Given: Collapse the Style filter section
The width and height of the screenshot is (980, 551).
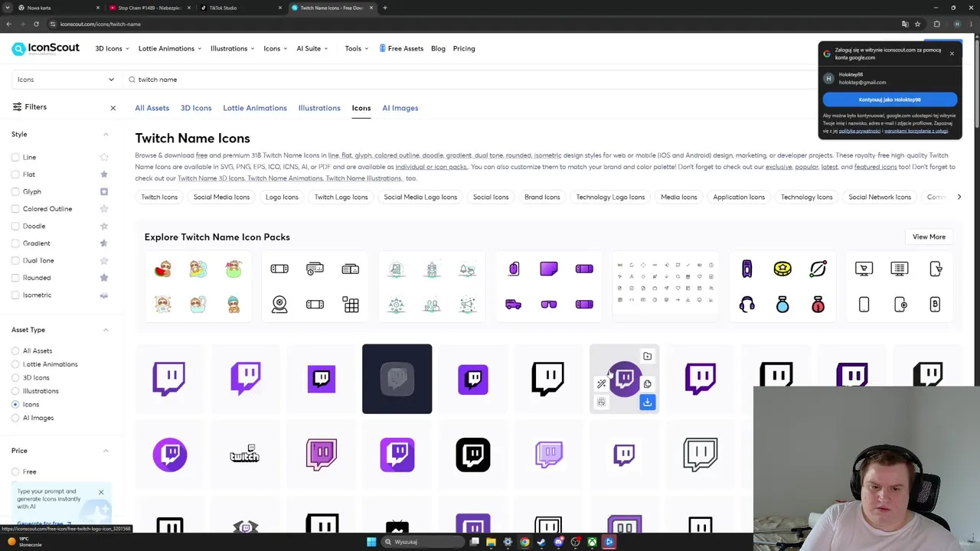Looking at the screenshot, I should pyautogui.click(x=106, y=135).
